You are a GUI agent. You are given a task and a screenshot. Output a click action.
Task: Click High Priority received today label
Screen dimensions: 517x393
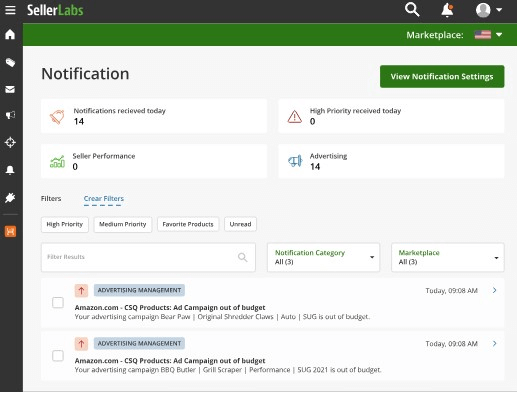355,111
